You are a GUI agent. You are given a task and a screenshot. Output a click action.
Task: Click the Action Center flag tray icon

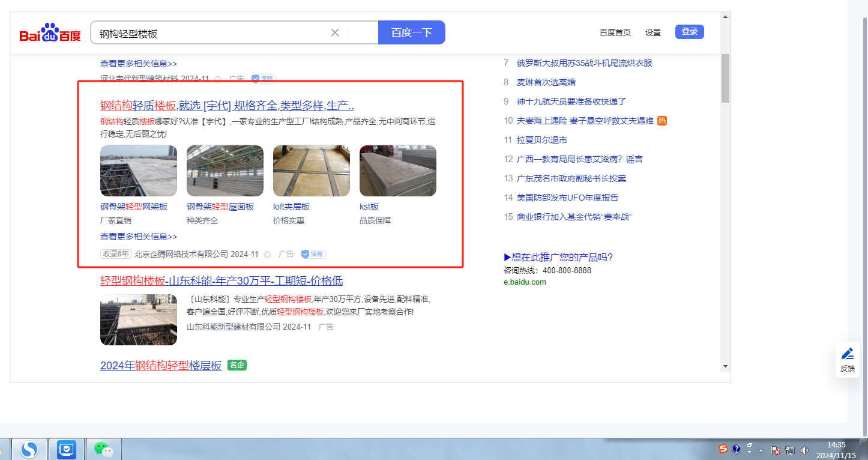(775, 450)
